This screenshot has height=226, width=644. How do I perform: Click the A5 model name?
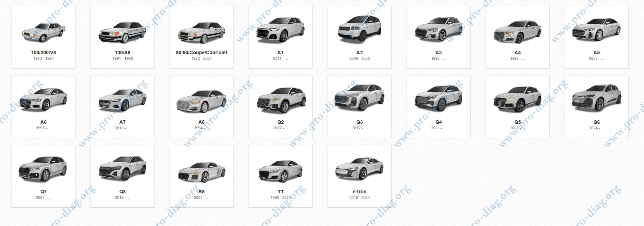597,53
